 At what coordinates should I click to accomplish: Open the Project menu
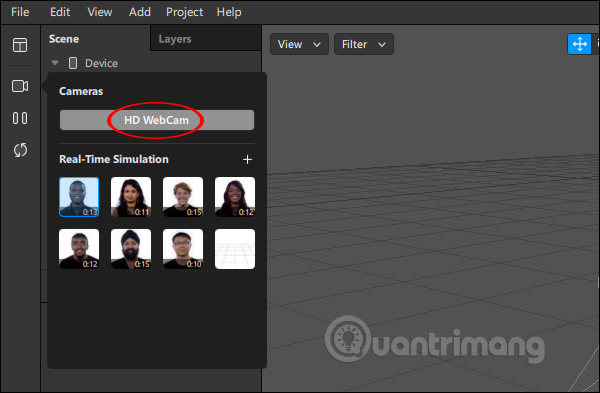pos(184,12)
